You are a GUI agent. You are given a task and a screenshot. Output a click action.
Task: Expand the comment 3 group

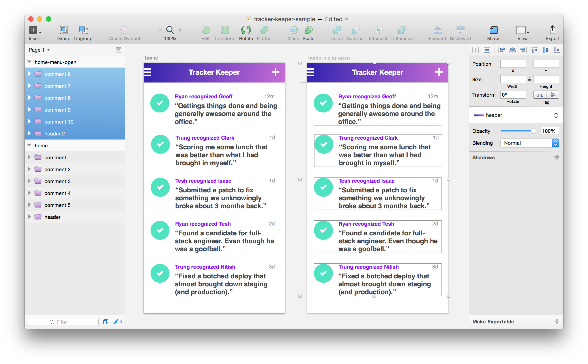tap(29, 181)
